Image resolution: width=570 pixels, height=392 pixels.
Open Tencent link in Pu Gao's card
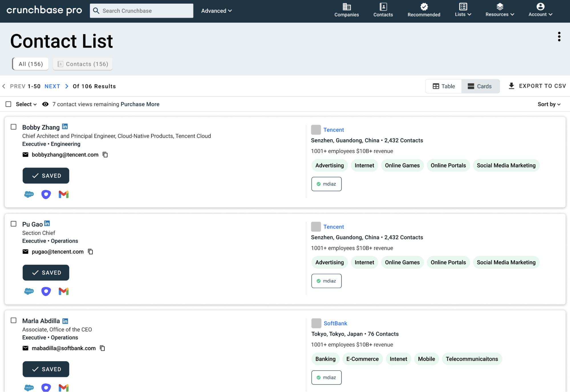[333, 227]
